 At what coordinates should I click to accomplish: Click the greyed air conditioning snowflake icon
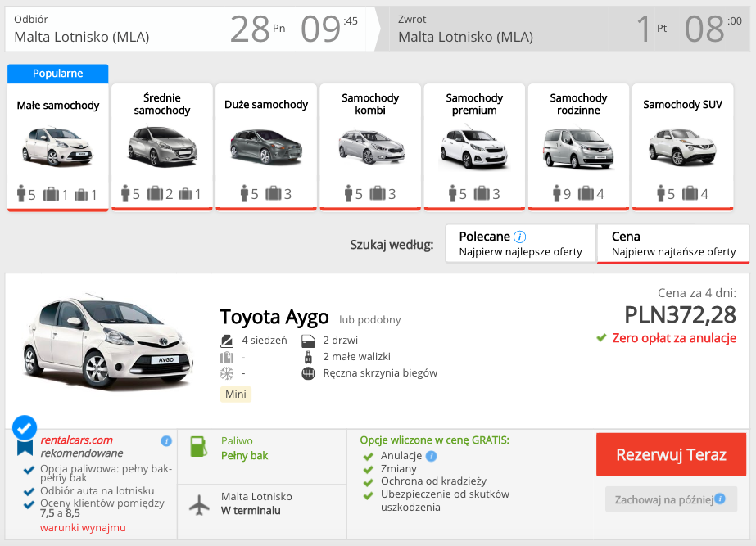[227, 373]
